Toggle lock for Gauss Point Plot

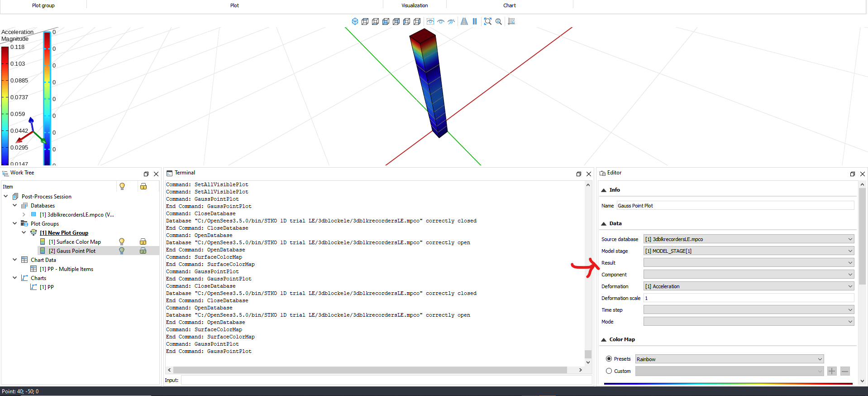click(x=143, y=251)
